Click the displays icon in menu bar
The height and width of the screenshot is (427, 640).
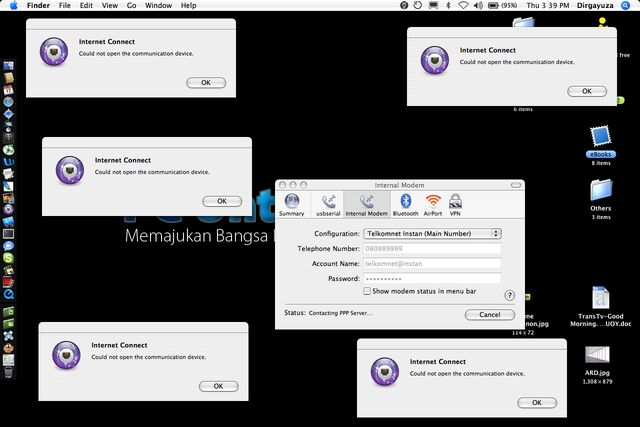433,5
